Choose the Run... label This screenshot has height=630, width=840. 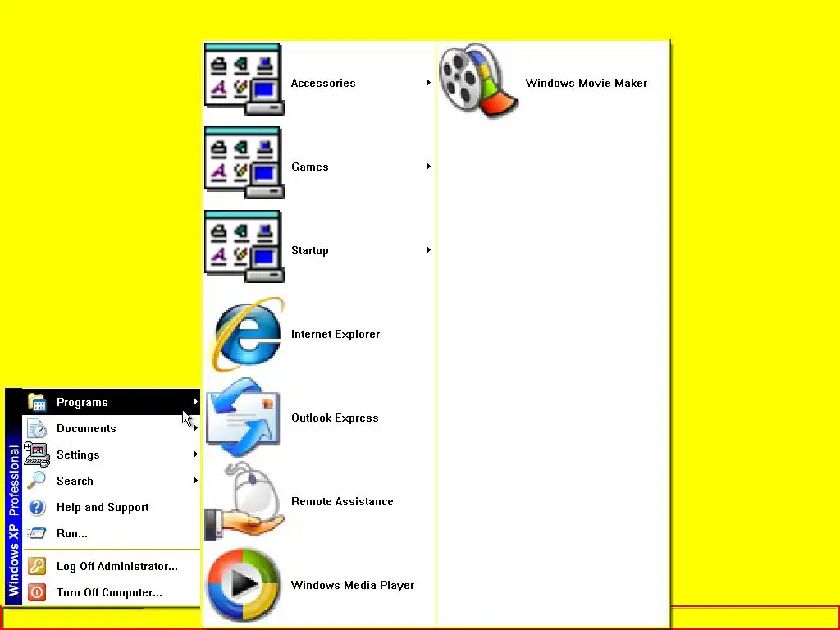72,533
